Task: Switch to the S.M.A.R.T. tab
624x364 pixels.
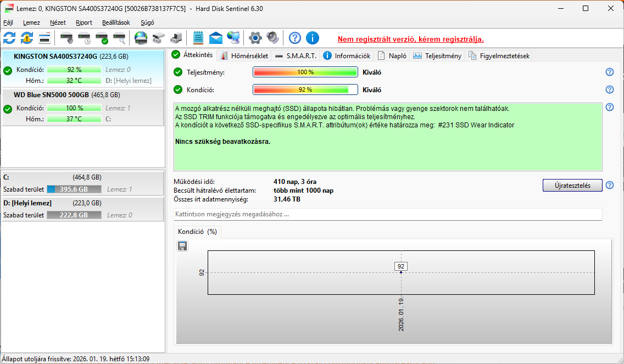Action: point(297,55)
